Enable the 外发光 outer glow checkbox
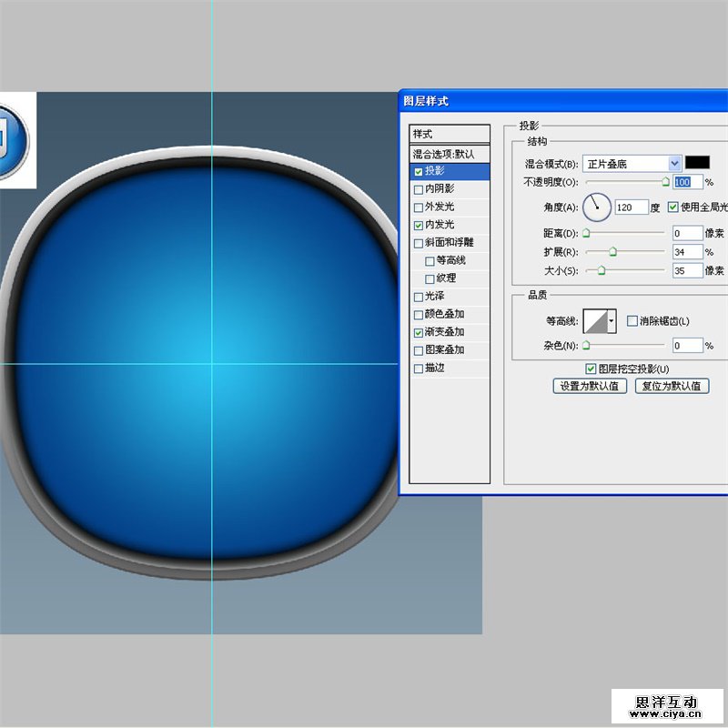This screenshot has height=728, width=728. click(x=419, y=207)
